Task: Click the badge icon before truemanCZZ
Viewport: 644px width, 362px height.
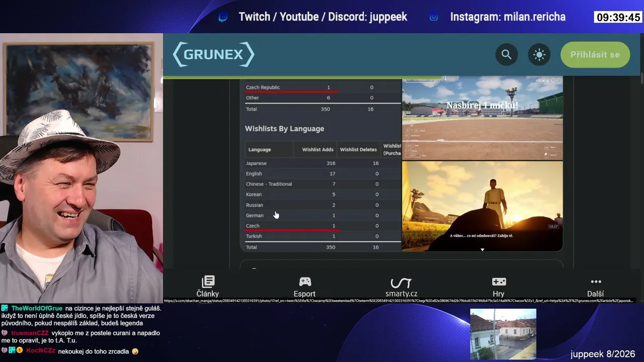Action: point(5,333)
